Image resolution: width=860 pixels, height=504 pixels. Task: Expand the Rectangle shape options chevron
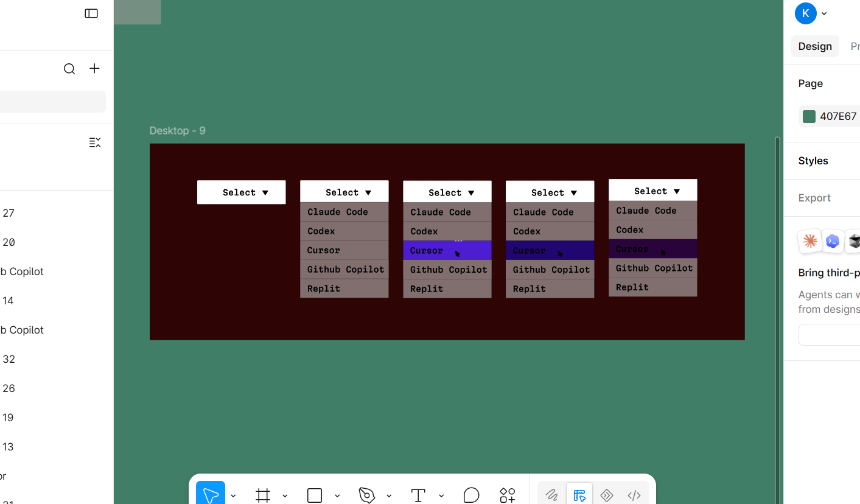[337, 495]
